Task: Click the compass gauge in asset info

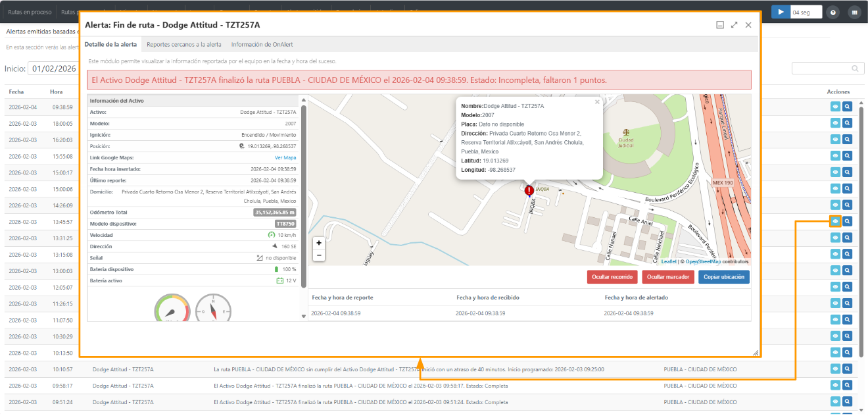Action: 213,308
